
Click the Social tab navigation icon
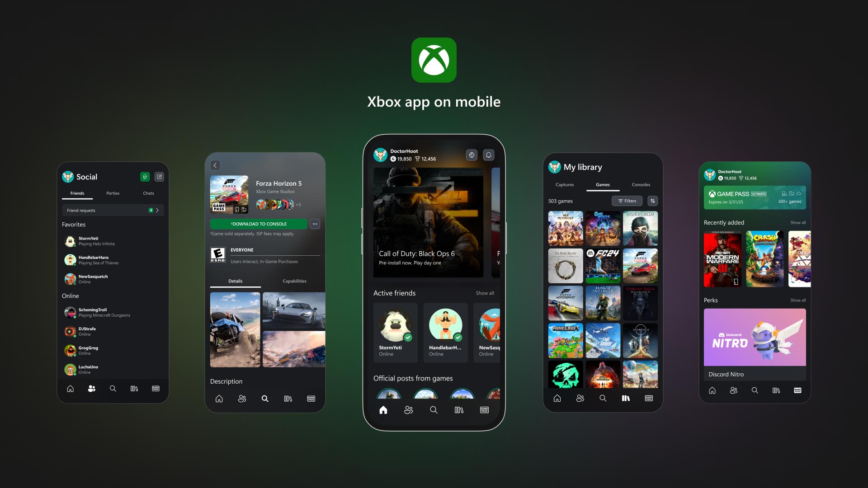click(x=92, y=389)
